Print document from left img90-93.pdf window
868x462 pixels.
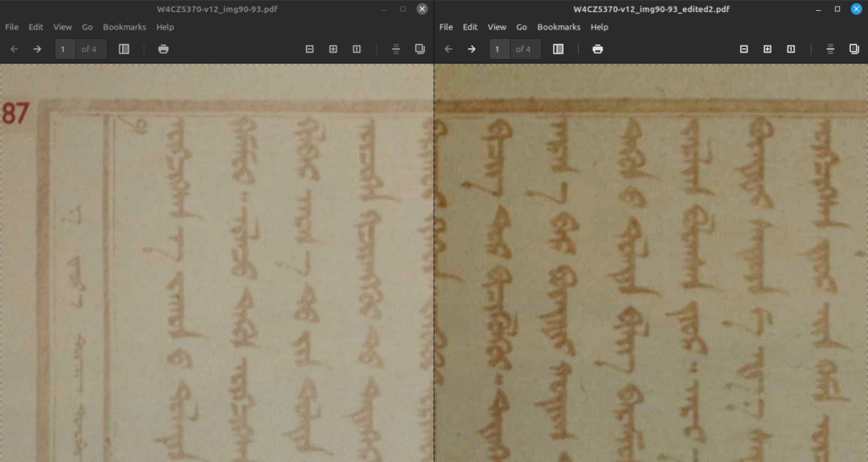pos(164,49)
